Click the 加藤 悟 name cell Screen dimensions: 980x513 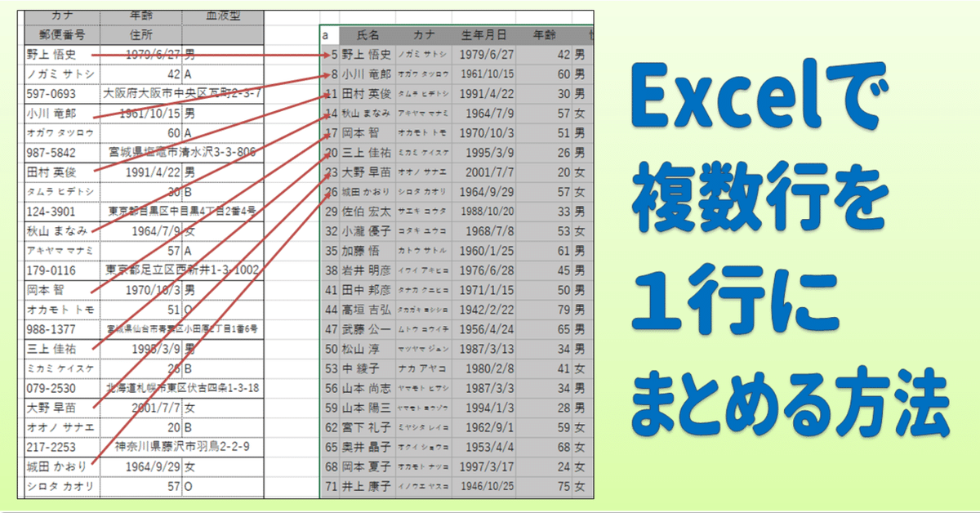click(367, 251)
